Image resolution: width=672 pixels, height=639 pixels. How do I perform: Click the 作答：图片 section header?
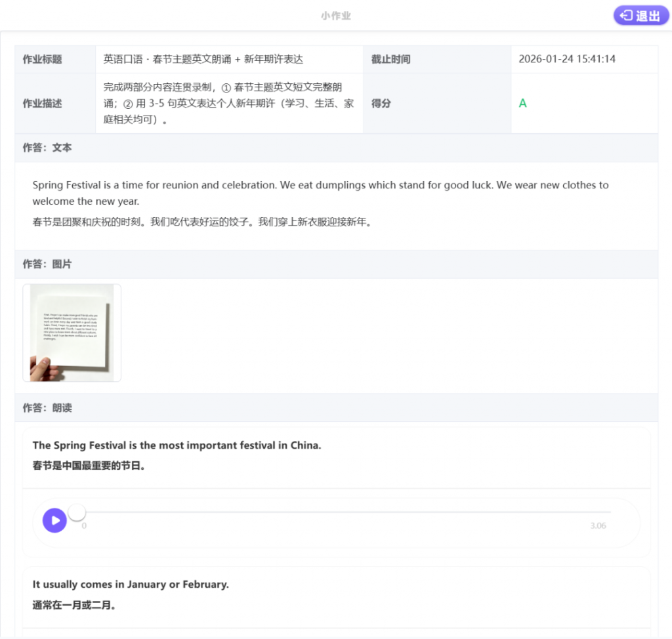47,264
